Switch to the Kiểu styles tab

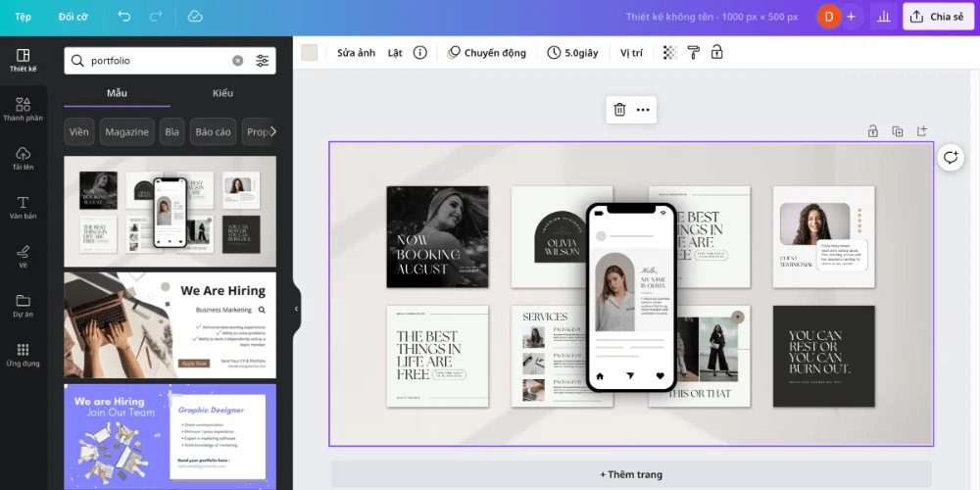click(x=222, y=93)
